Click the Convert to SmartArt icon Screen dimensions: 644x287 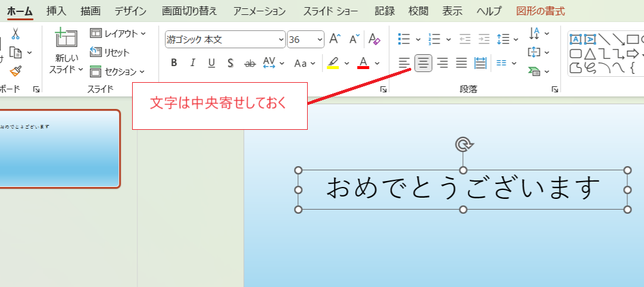point(534,71)
